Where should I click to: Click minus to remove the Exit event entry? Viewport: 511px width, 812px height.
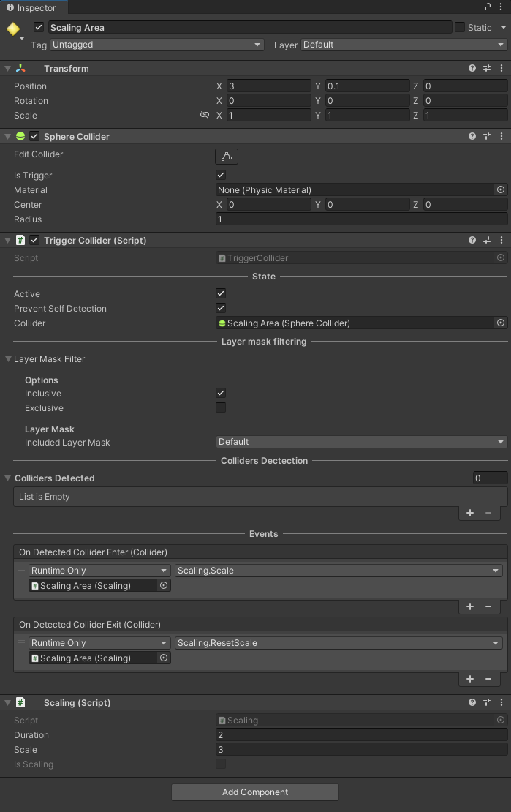[x=487, y=679]
